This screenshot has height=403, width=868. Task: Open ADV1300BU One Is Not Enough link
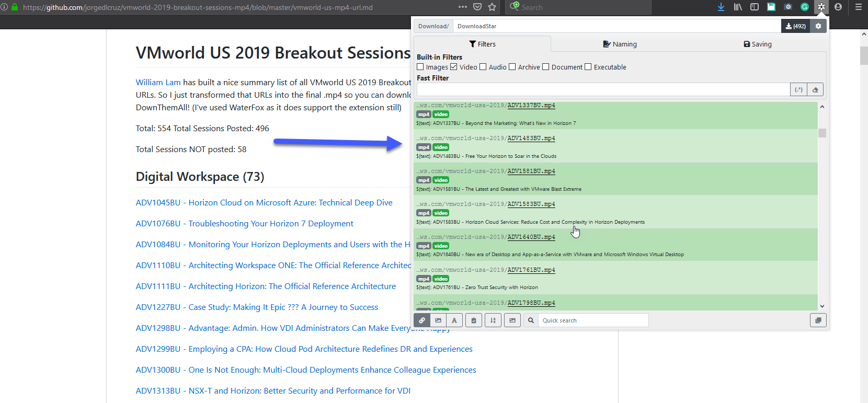(x=306, y=370)
